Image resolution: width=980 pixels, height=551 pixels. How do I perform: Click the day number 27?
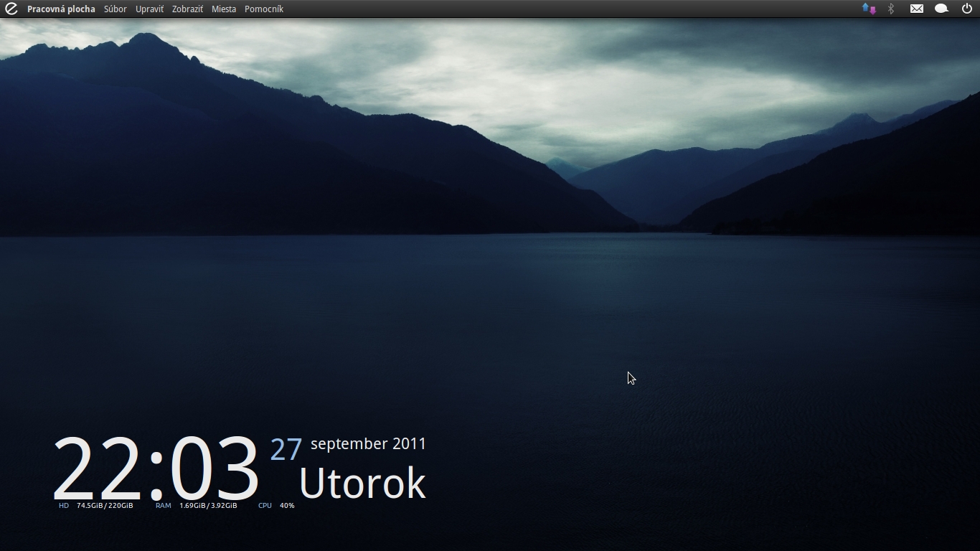(286, 450)
